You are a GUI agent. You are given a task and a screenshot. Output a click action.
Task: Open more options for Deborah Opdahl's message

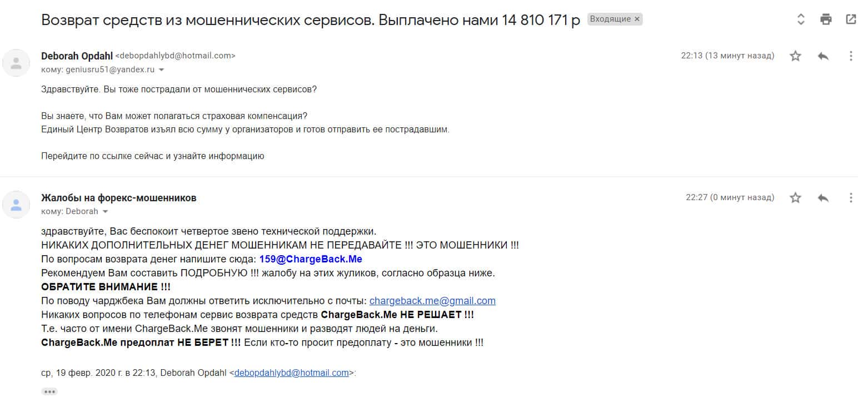point(851,56)
